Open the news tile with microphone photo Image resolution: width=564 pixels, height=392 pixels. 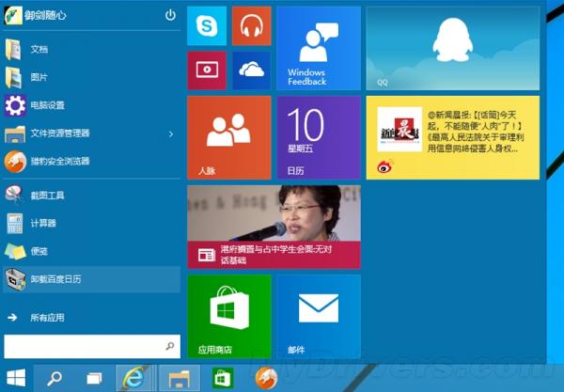click(x=274, y=227)
